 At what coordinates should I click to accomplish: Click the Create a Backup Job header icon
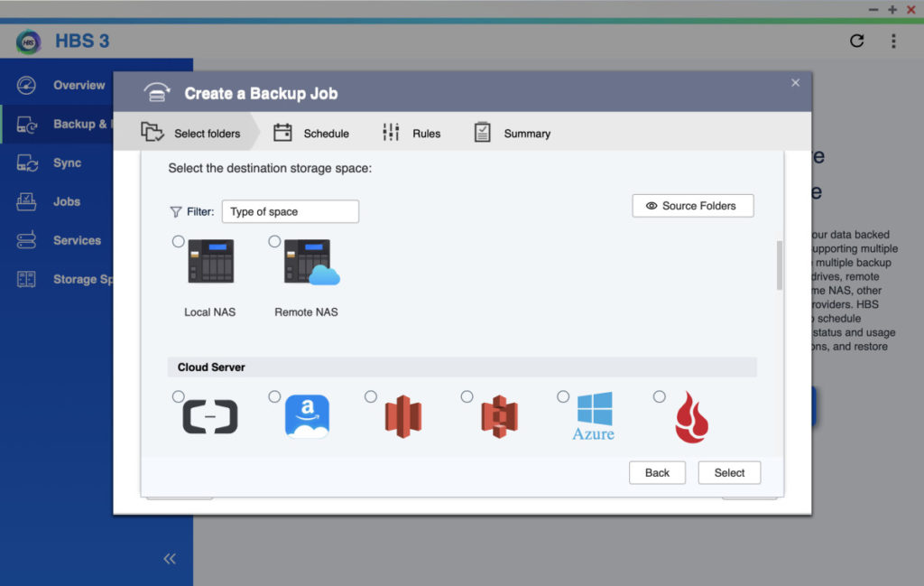pos(157,93)
